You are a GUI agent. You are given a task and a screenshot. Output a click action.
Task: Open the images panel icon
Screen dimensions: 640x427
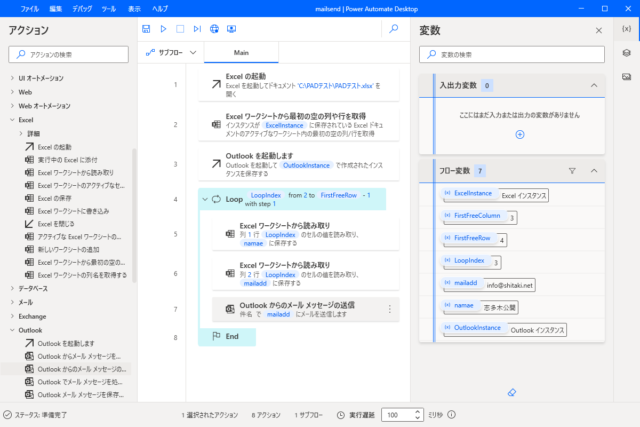pos(627,76)
